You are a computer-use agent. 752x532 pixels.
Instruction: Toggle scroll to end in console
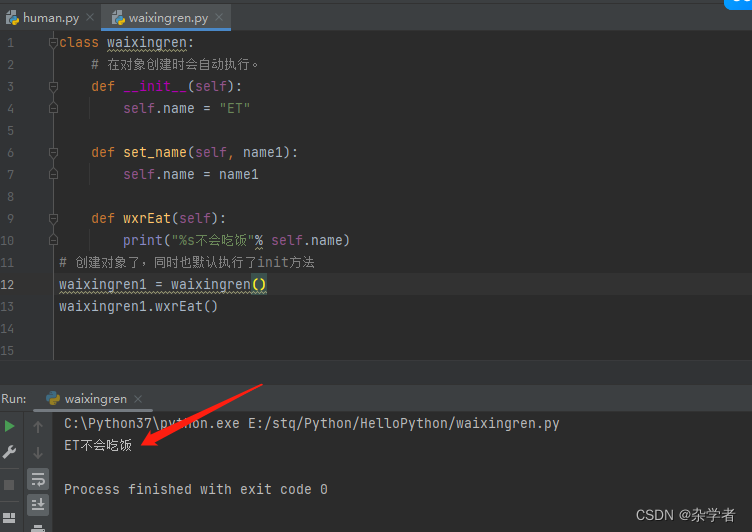(x=38, y=505)
